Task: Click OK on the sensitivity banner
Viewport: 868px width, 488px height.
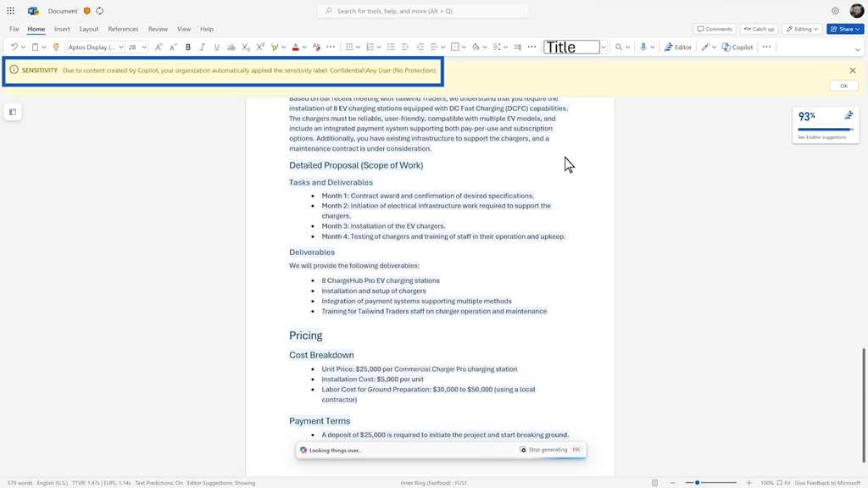Action: pyautogui.click(x=843, y=86)
